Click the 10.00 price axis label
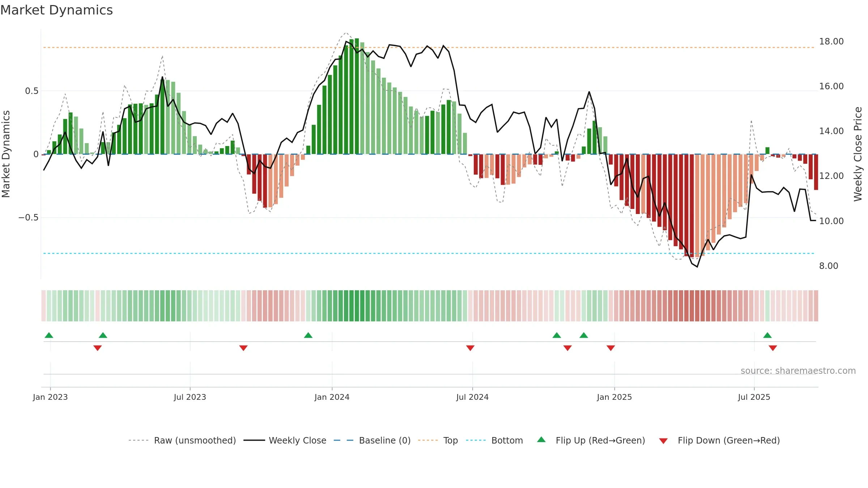This screenshot has height=488, width=868. (831, 221)
